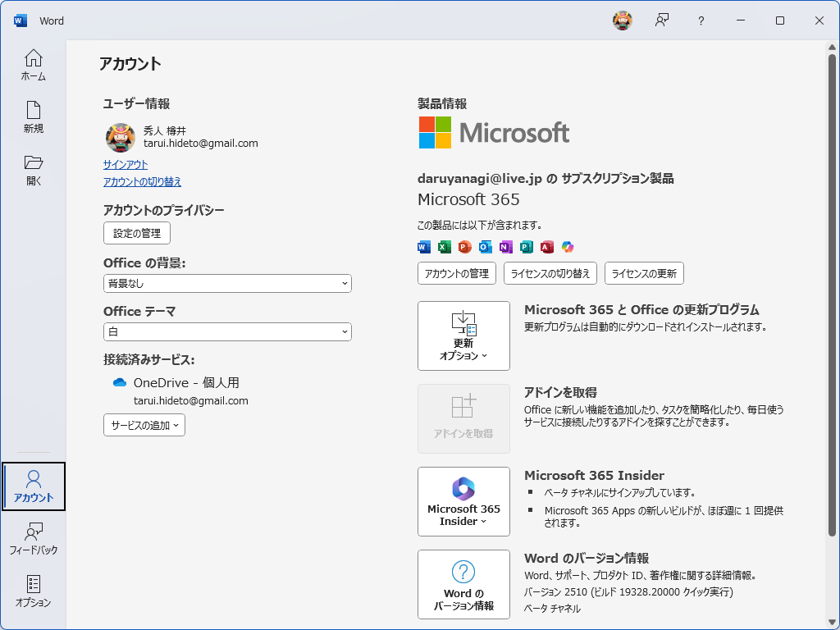
Task: Switch to the 新規 sidebar item
Action: [x=33, y=115]
